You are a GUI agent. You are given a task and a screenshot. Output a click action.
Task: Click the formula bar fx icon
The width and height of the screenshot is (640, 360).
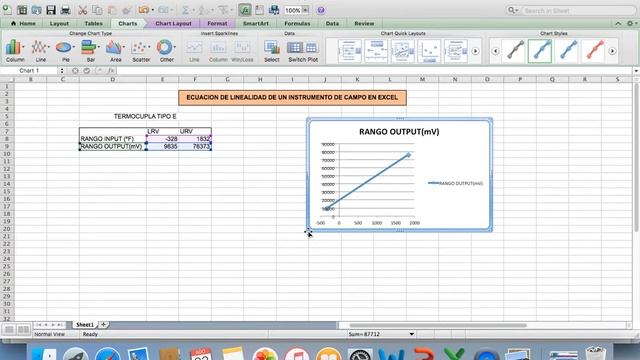(x=111, y=71)
